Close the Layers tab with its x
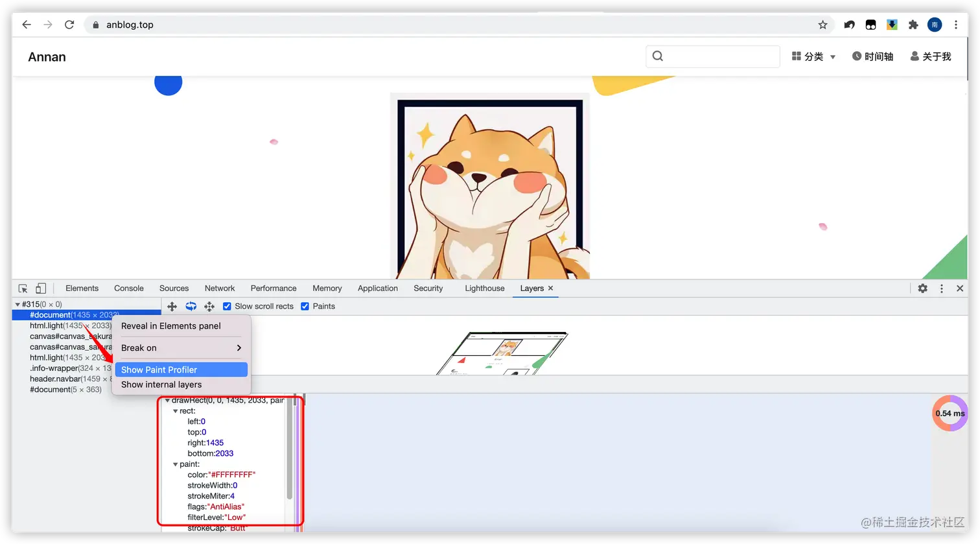This screenshot has height=544, width=980. click(551, 288)
